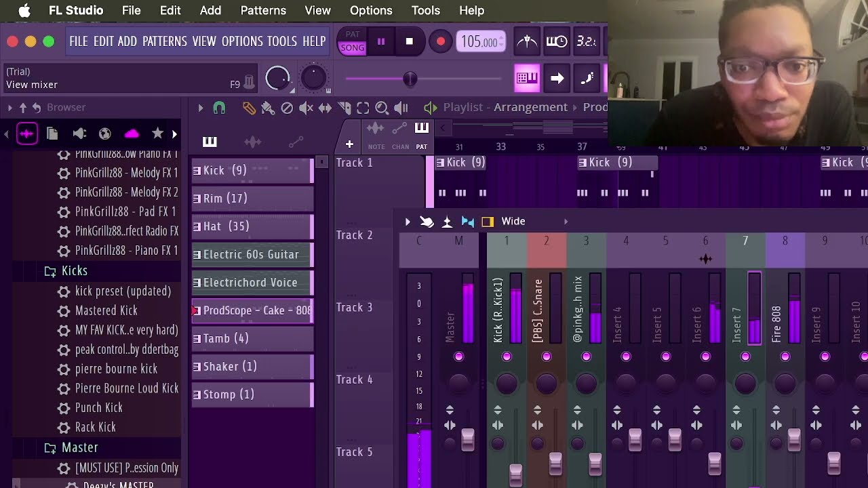
Task: Select the Electric 60s Guitar pattern
Action: click(x=252, y=255)
